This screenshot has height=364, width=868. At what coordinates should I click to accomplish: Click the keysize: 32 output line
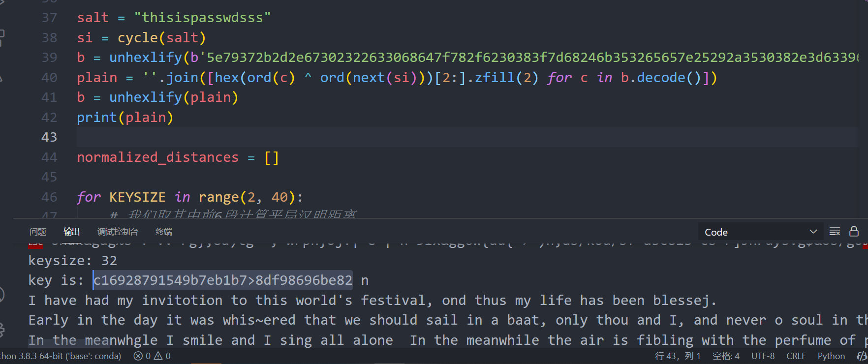pos(73,260)
